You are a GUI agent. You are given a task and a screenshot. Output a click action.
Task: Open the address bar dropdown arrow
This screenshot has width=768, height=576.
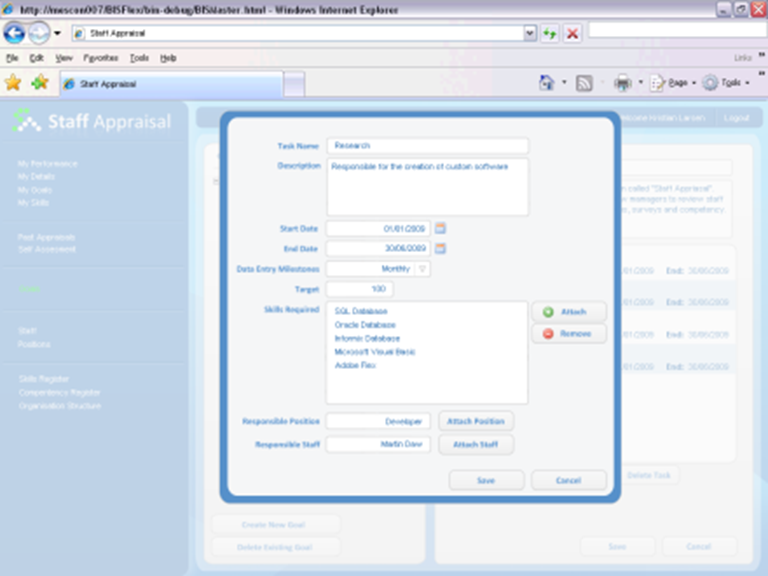pyautogui.click(x=530, y=33)
